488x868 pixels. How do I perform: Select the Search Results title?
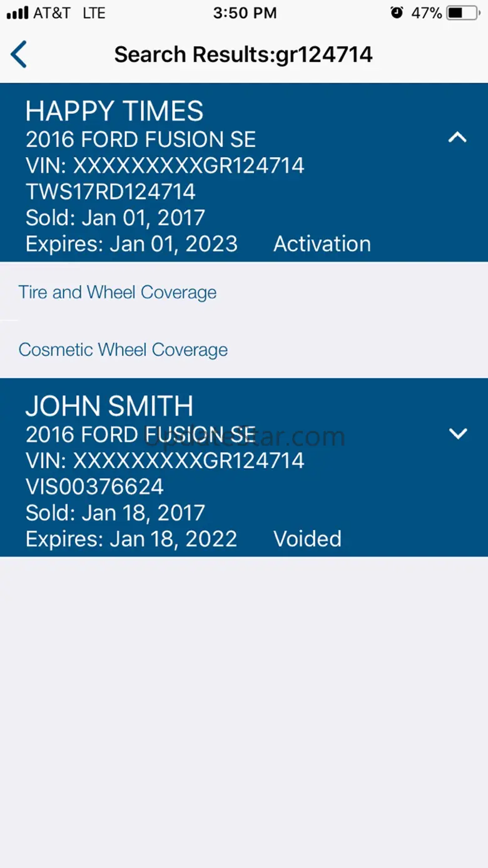click(243, 54)
